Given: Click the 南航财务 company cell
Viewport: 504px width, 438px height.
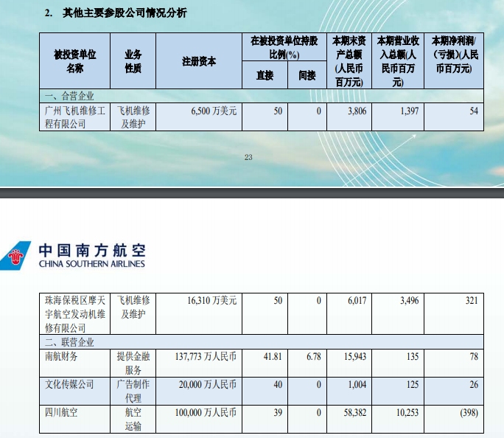Looking at the screenshot, I should tap(75, 364).
